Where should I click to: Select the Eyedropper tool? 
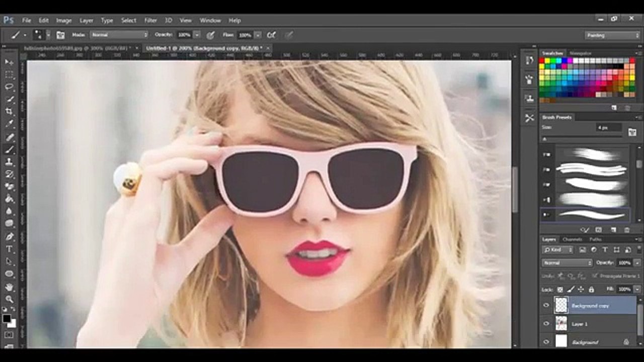(9, 124)
